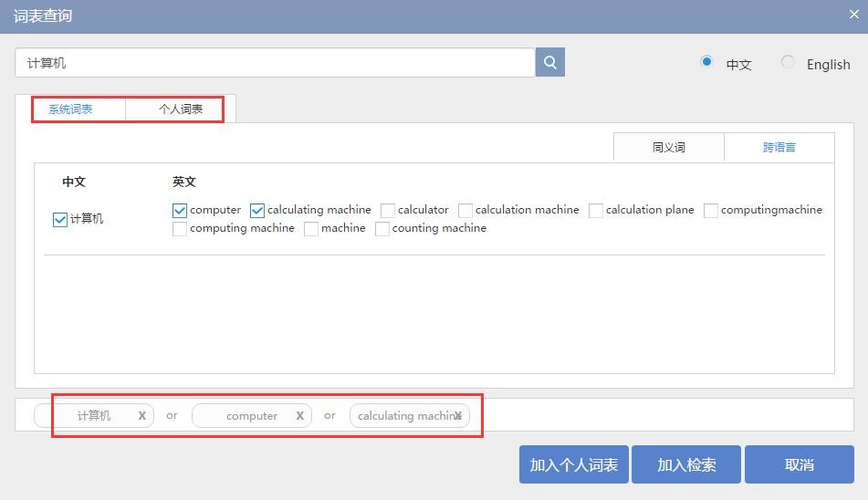Image resolution: width=868 pixels, height=500 pixels.
Task: Enable the calculation plane checkbox
Action: point(596,211)
